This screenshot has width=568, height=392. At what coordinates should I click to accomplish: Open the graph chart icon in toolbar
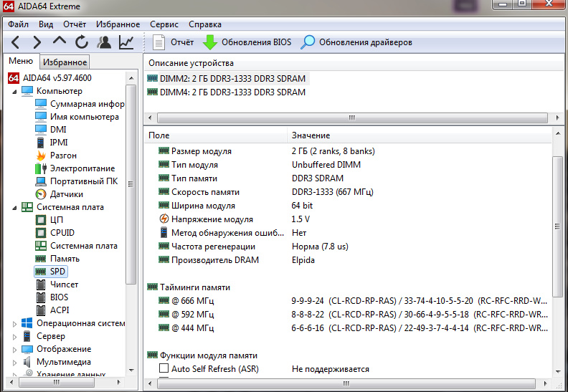126,42
